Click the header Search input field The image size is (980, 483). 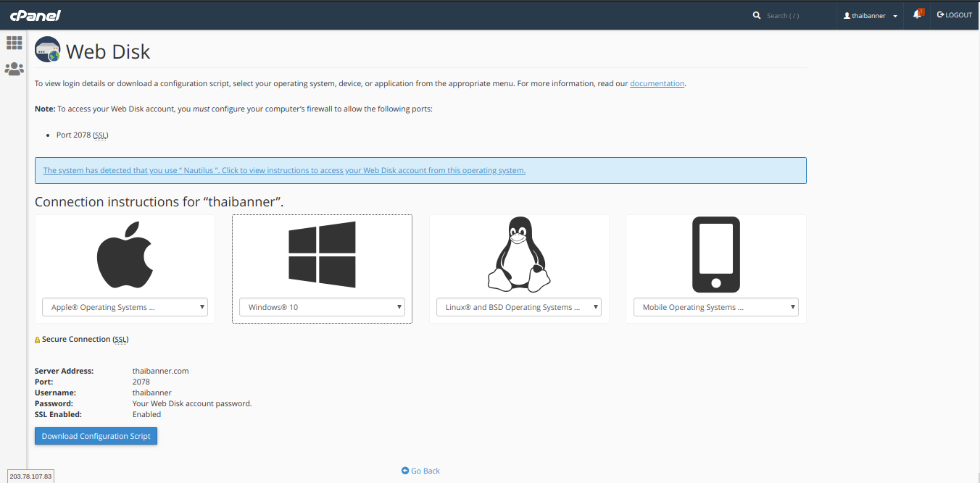tap(794, 15)
